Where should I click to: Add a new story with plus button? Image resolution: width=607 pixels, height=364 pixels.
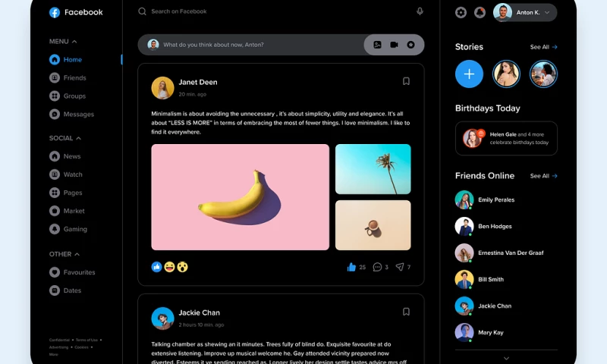pos(469,74)
